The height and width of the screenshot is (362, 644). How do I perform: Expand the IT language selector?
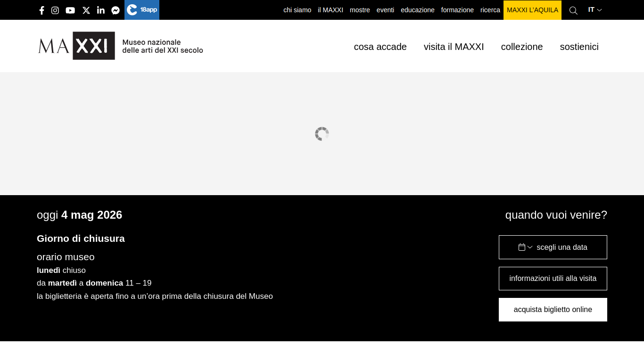(x=595, y=9)
